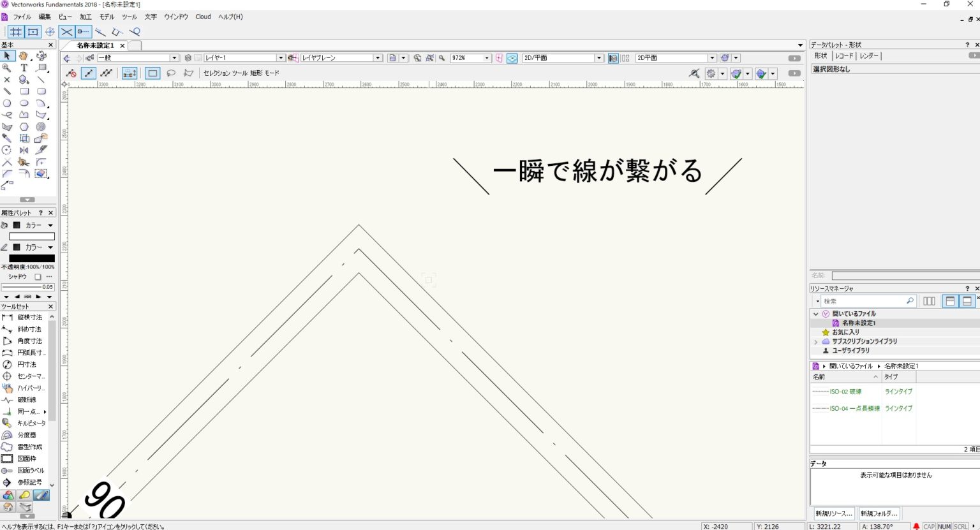Toggle the snap to intersection button

coord(66,32)
